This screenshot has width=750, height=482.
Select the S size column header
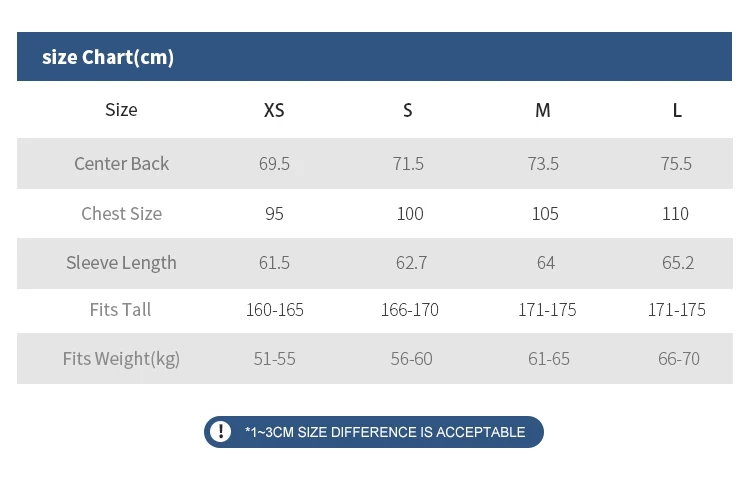click(408, 110)
